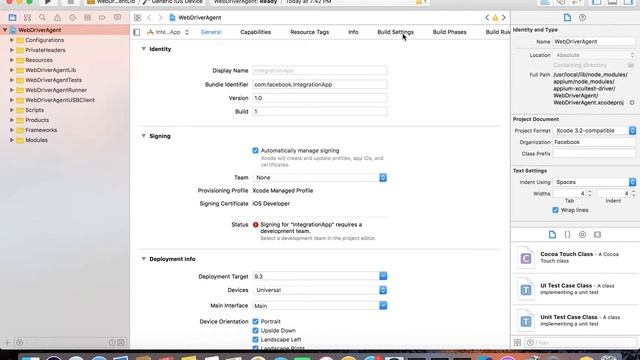640x360 pixels.
Task: Switch to the Build Settings tab
Action: 396,32
